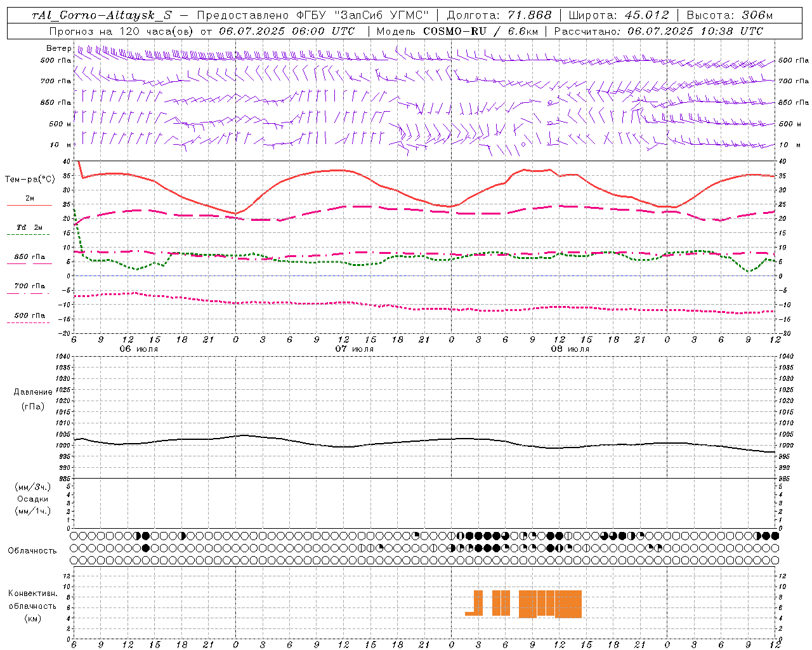
Task: Click the Давление panel label
Action: 33,392
